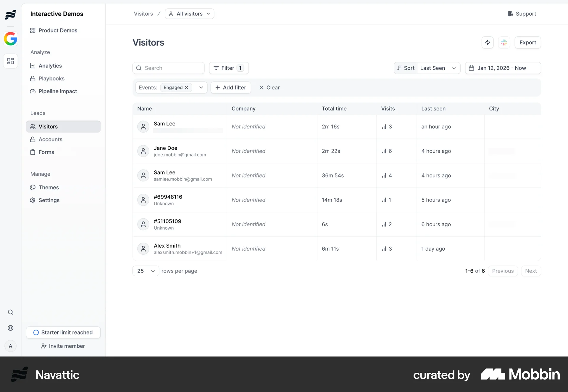The width and height of the screenshot is (568, 392).
Task: Expand the Events filter chevron
Action: [201, 88]
